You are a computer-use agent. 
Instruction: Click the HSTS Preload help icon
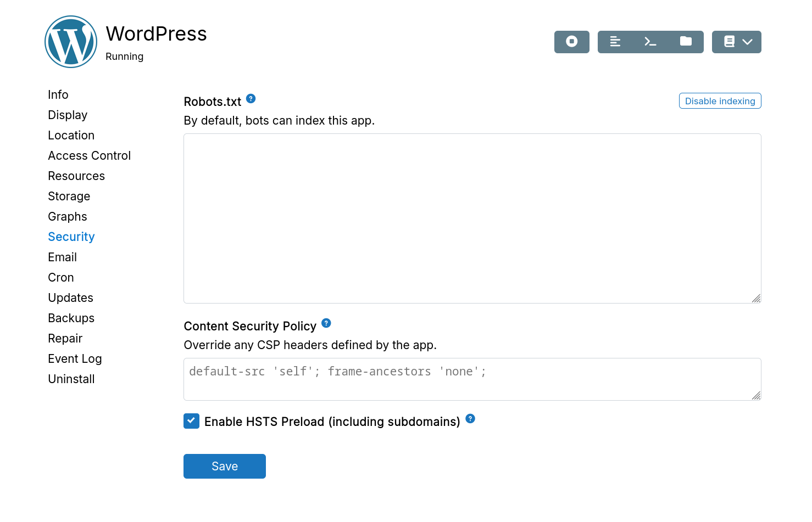[x=470, y=419]
